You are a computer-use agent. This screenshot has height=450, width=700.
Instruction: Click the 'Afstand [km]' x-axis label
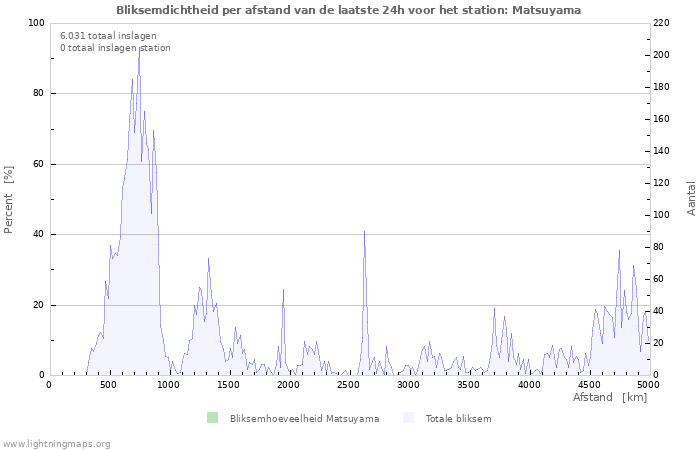click(609, 398)
